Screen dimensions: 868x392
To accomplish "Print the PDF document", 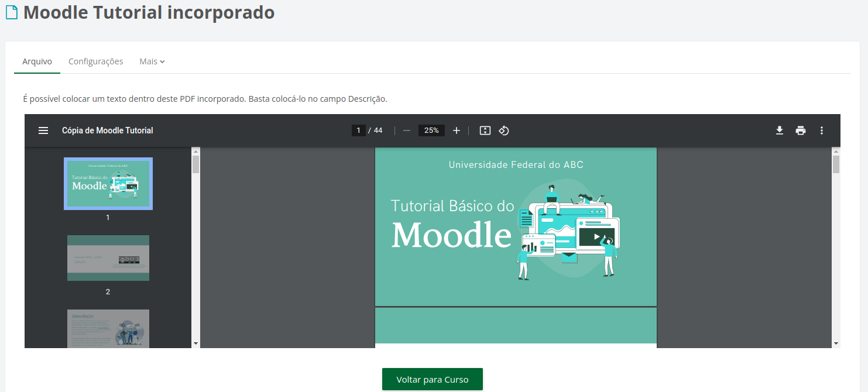I will (x=801, y=130).
